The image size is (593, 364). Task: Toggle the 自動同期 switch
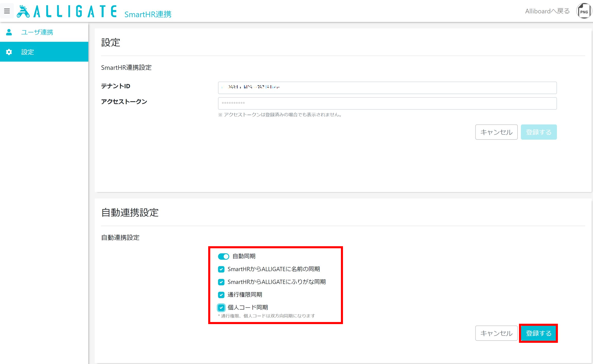click(223, 256)
